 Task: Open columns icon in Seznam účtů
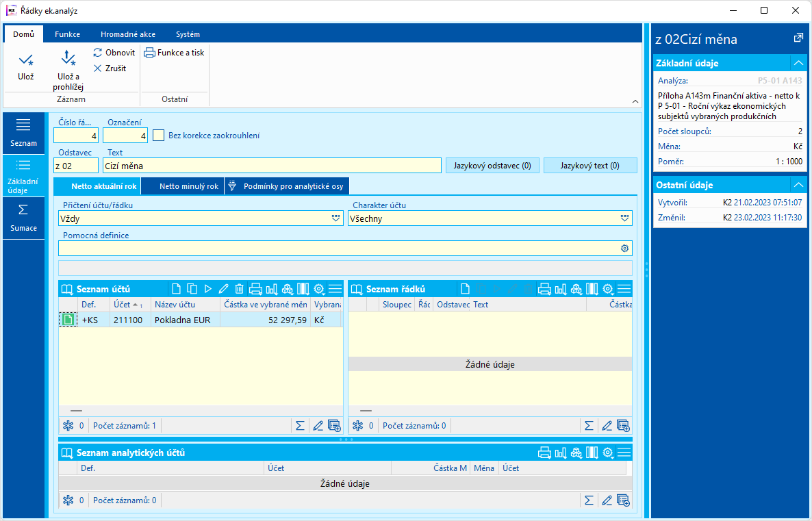pos(303,289)
